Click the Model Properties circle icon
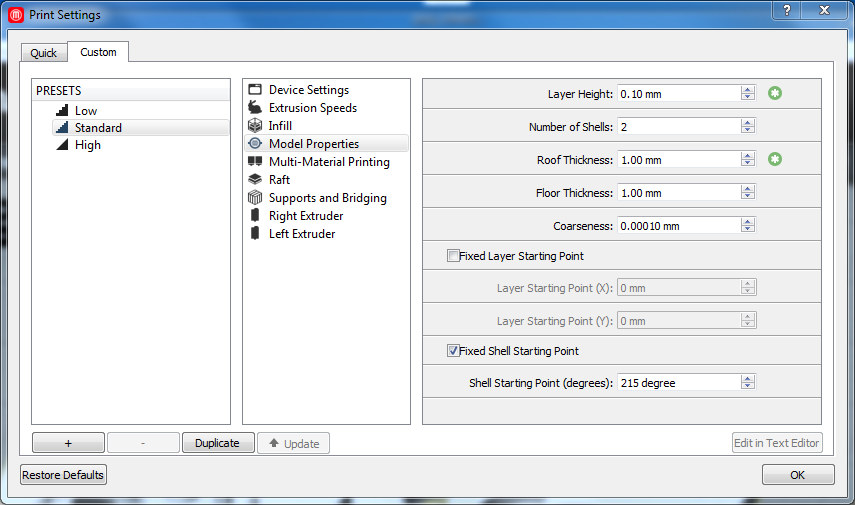This screenshot has height=505, width=855. point(255,143)
